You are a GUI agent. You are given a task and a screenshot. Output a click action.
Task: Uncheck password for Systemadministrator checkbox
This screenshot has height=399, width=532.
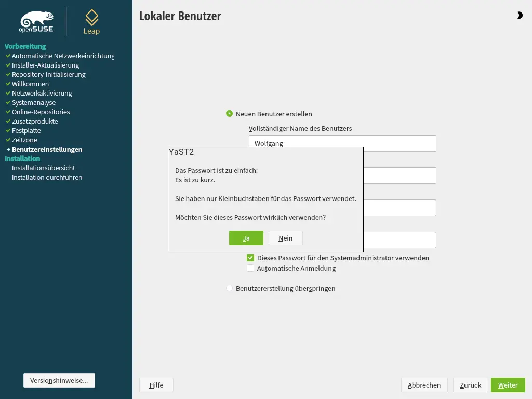250,258
